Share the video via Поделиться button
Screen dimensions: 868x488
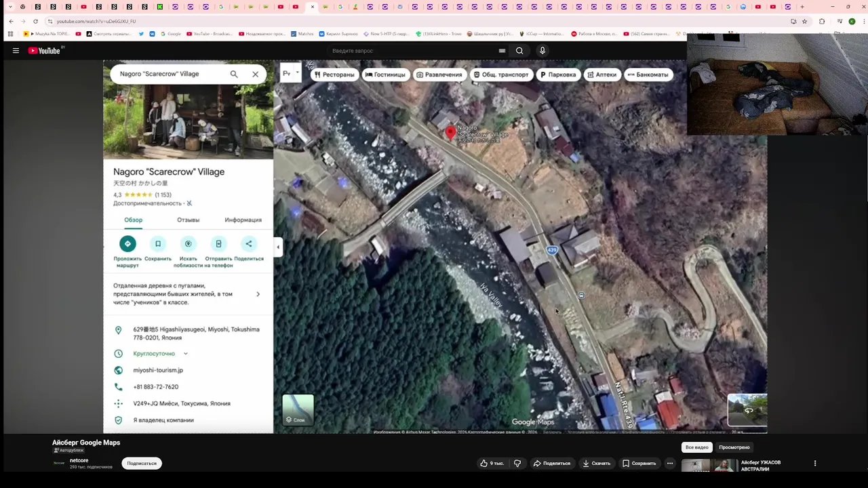click(551, 464)
